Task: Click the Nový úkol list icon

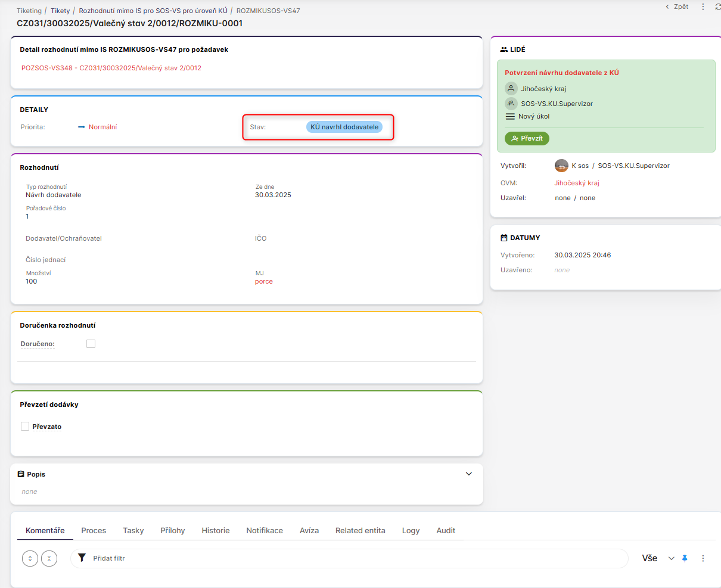Action: pyautogui.click(x=510, y=117)
